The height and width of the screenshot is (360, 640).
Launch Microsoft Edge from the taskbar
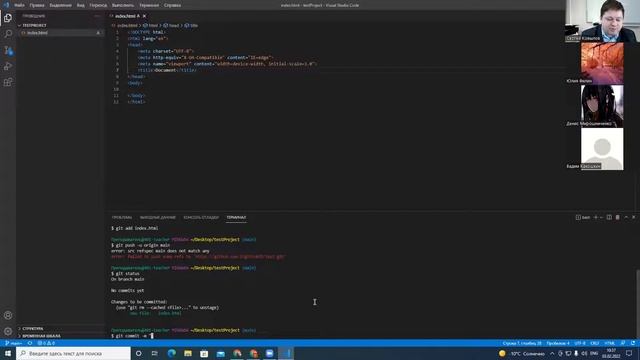point(171,353)
